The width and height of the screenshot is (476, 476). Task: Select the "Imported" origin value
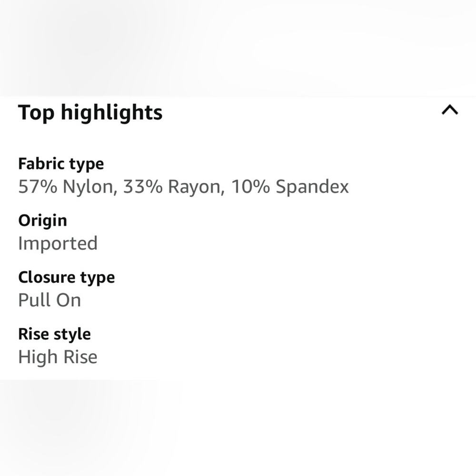(x=58, y=244)
